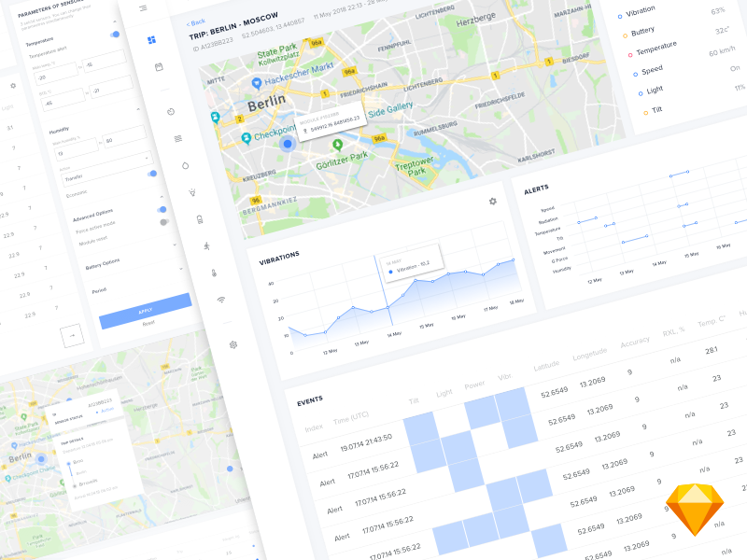Select the thermometer icon in sidebar
The height and width of the screenshot is (560, 747).
(x=214, y=273)
